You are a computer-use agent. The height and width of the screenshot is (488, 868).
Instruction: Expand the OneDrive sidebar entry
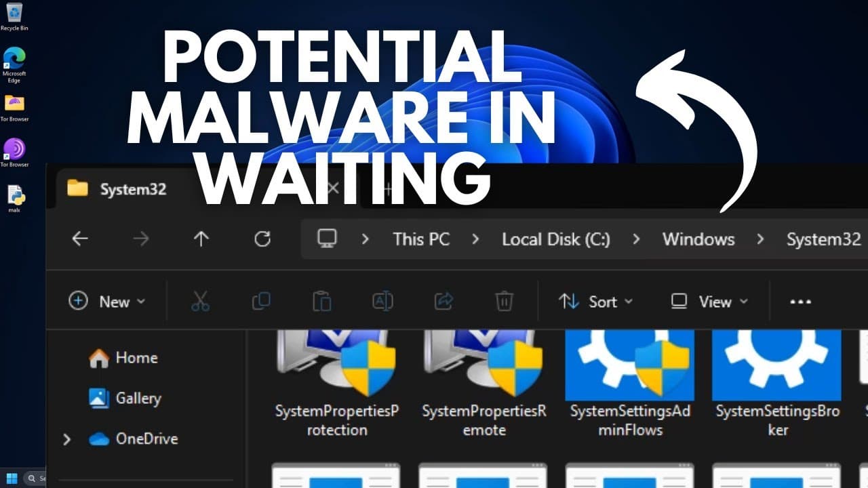coord(66,439)
